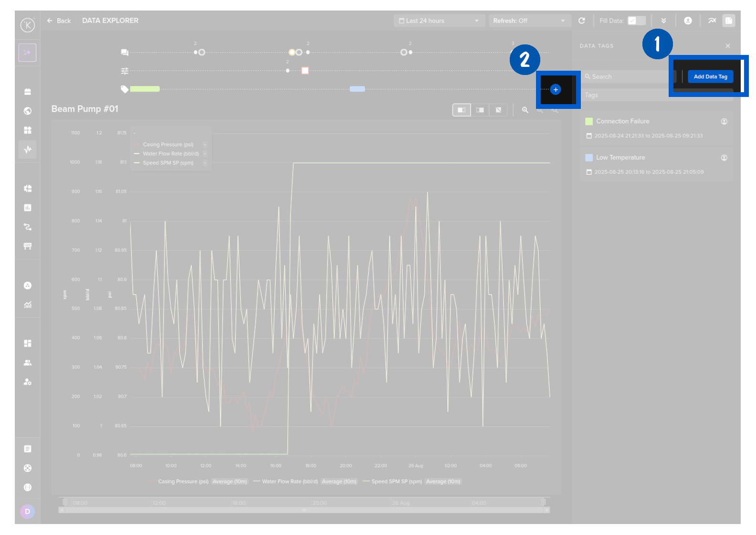756x535 pixels.
Task: Open the Refresh: Off dropdown
Action: pyautogui.click(x=528, y=21)
